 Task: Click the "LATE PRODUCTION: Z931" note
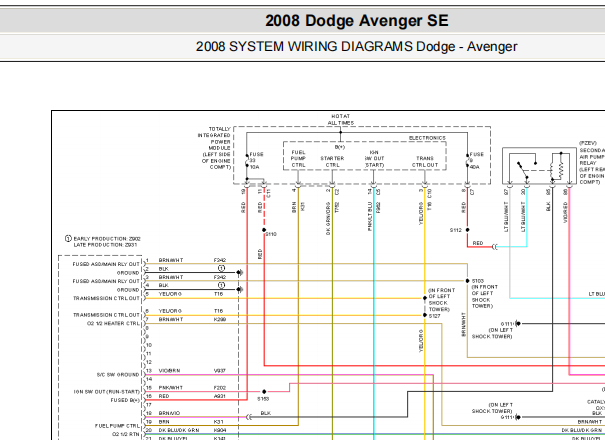point(105,245)
